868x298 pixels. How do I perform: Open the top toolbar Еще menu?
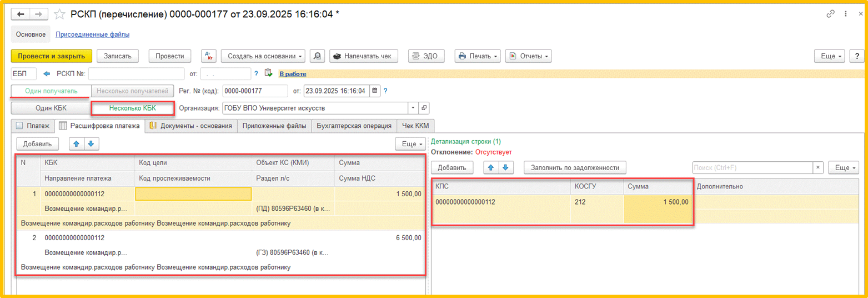[830, 56]
